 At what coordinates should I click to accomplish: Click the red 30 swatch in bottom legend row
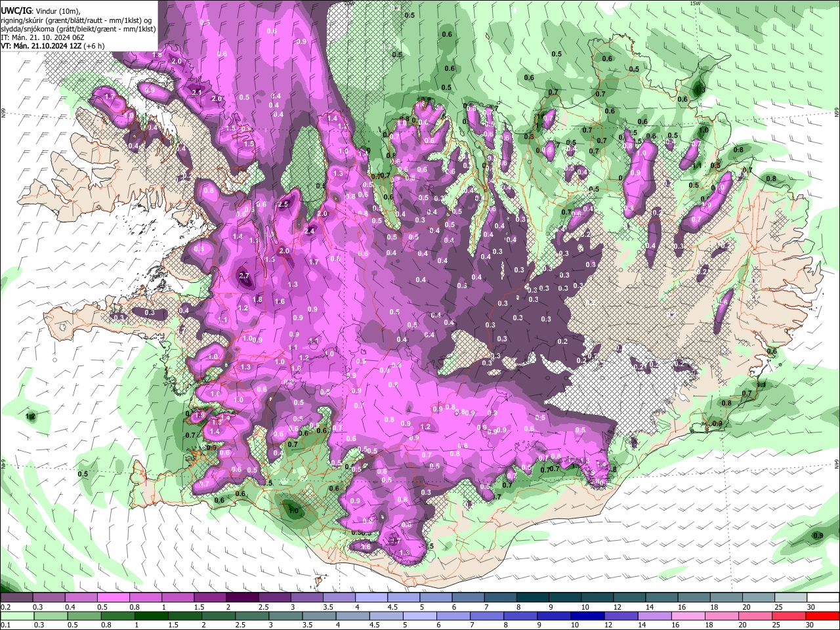coord(823,616)
